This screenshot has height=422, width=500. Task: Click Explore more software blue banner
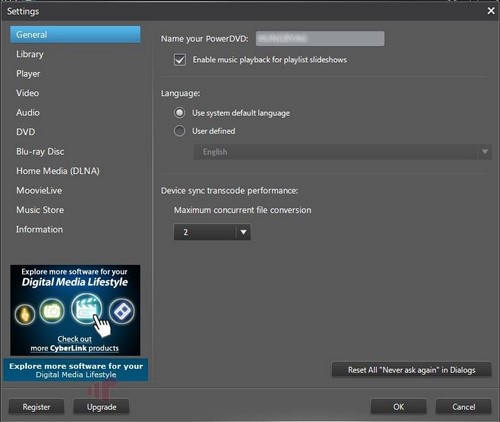point(76,370)
